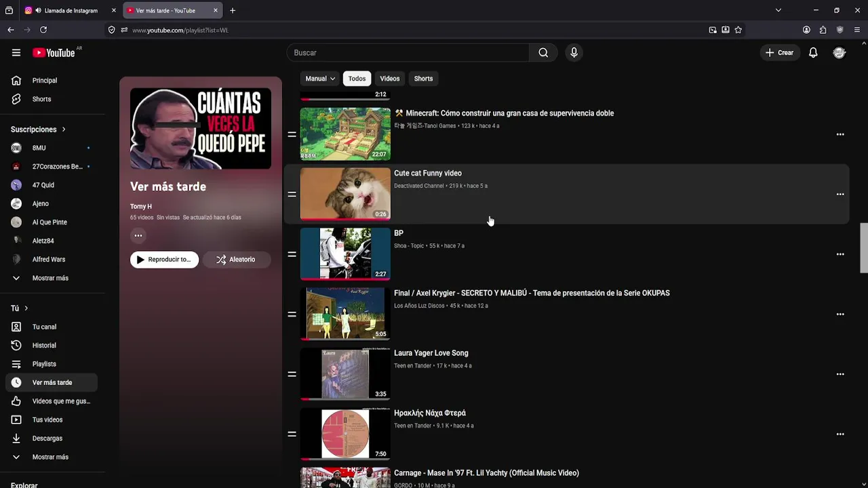This screenshot has height=488, width=868.
Task: Switch to Llamada de Instagram tab
Action: point(70,10)
